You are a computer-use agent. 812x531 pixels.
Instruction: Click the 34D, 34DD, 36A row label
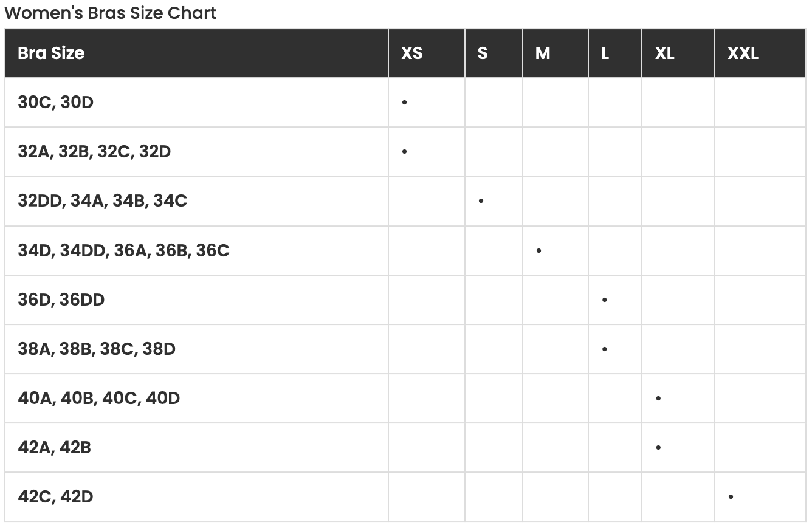pyautogui.click(x=123, y=250)
